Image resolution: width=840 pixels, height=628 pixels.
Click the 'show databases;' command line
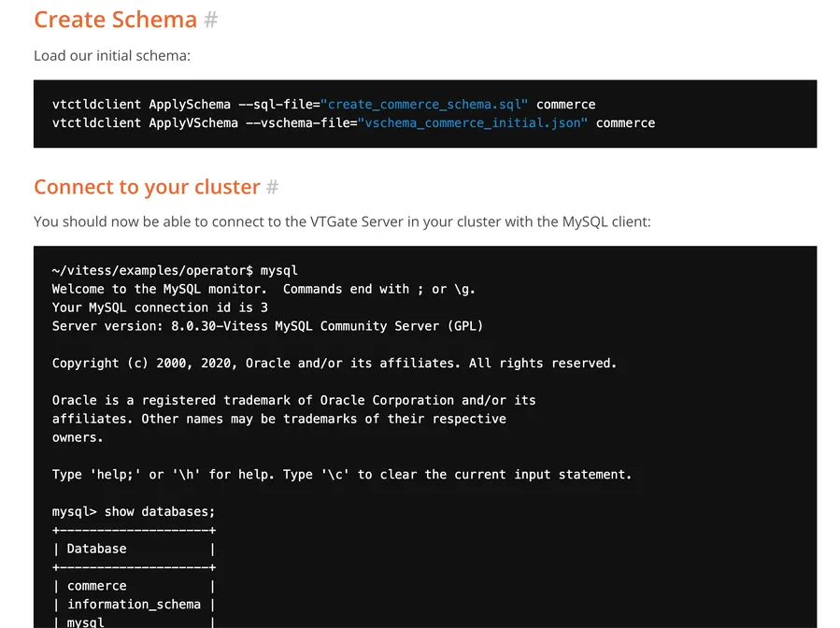click(x=134, y=512)
